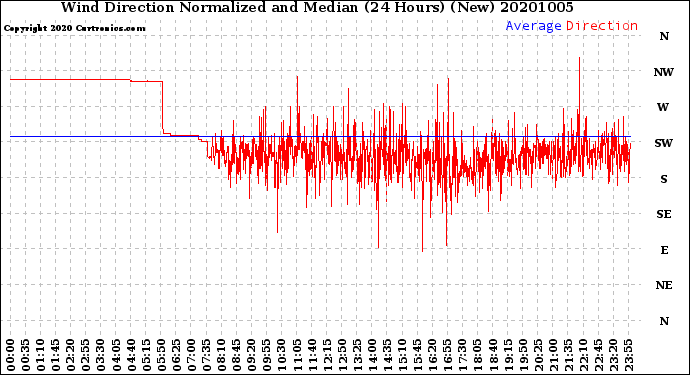Click the 10:30 time label
The height and width of the screenshot is (375, 690).
(282, 355)
